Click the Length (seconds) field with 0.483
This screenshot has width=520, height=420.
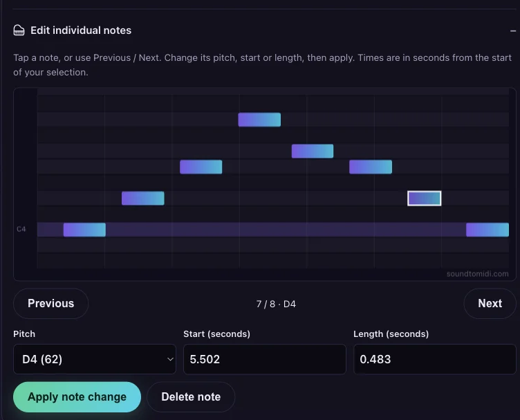click(435, 359)
